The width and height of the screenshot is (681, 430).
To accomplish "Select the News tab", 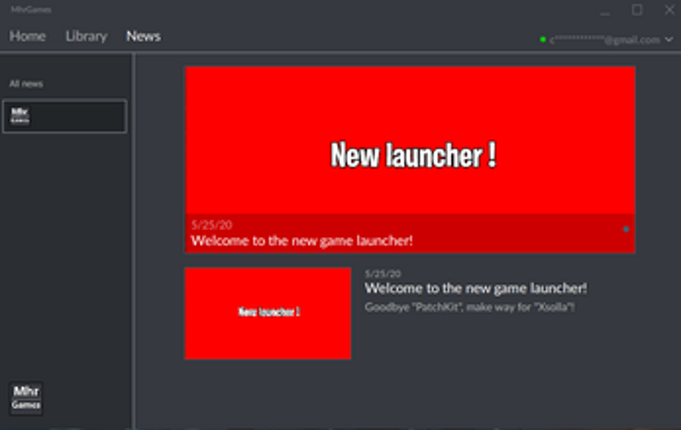I will click(143, 36).
